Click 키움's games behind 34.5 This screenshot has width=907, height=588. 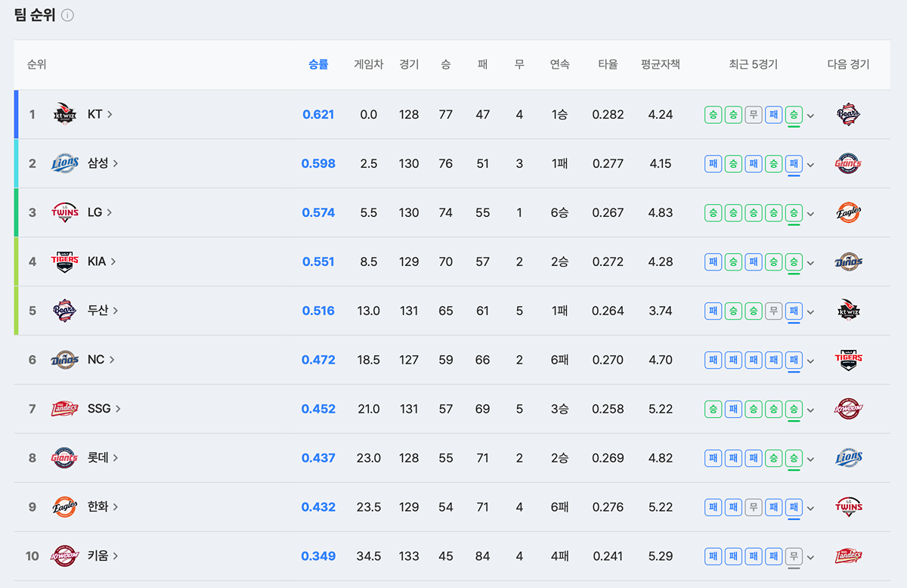[369, 557]
